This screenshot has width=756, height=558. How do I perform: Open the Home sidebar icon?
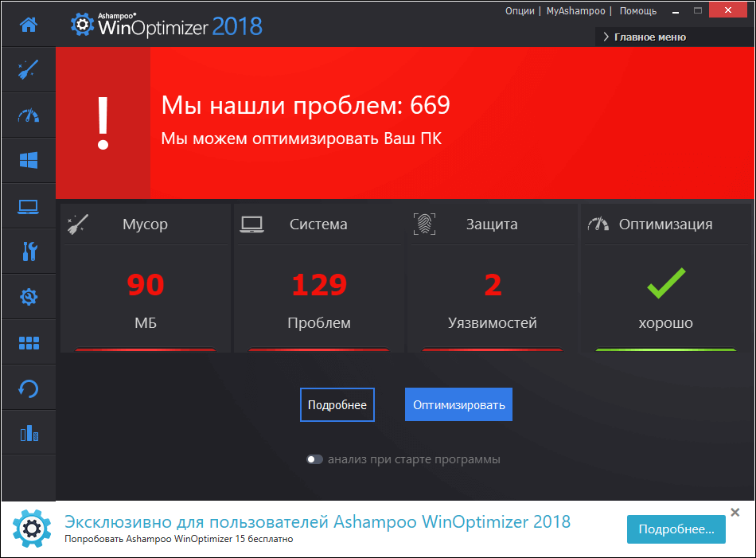[x=29, y=24]
